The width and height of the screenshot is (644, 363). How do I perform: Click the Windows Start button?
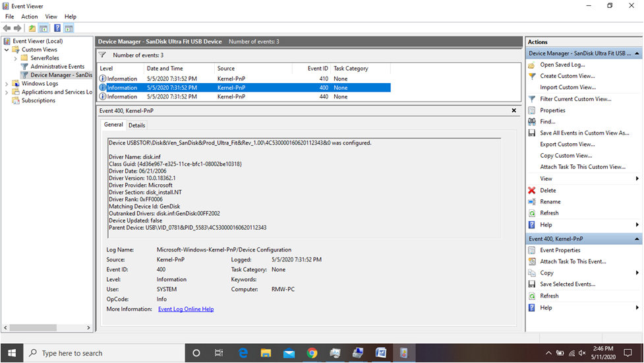[12, 353]
